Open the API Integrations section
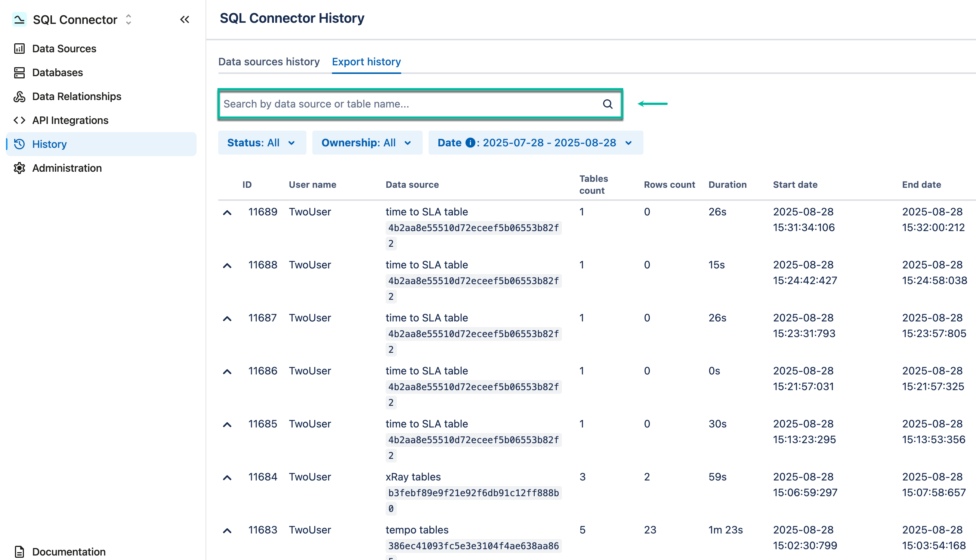Viewport: 976px width, 560px height. 70,120
